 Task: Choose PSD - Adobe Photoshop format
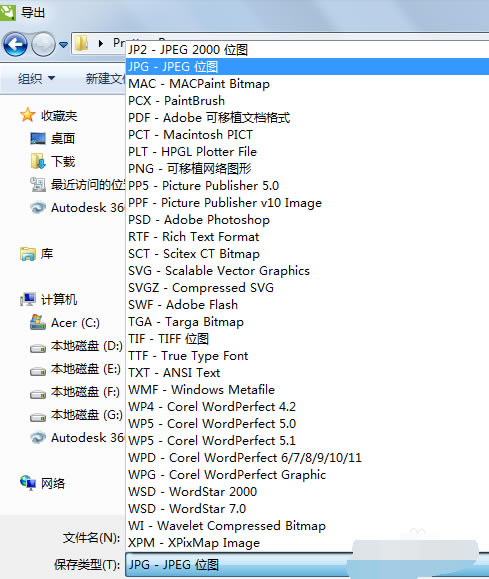pos(307,219)
